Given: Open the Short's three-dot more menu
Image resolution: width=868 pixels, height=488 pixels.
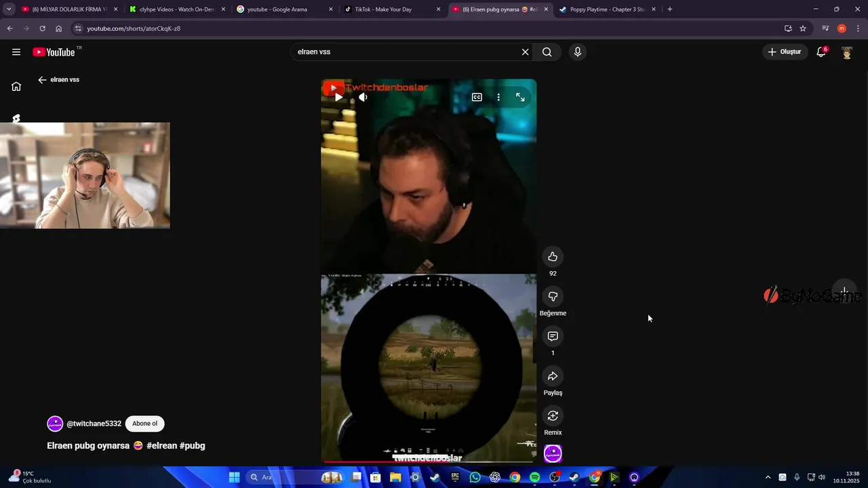Looking at the screenshot, I should (x=498, y=98).
